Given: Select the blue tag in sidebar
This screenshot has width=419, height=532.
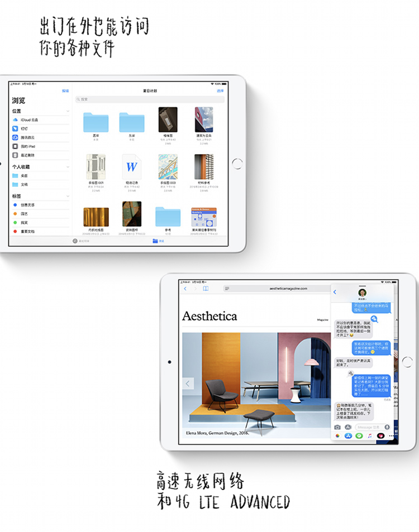Looking at the screenshot, I should point(16,205).
